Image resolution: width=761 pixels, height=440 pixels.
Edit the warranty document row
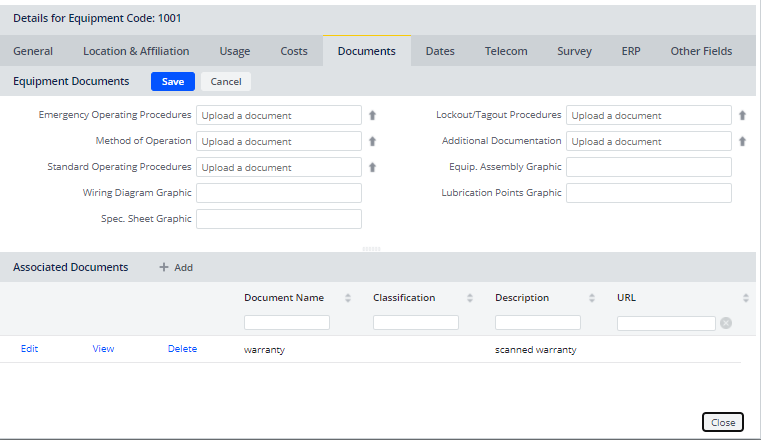click(29, 349)
